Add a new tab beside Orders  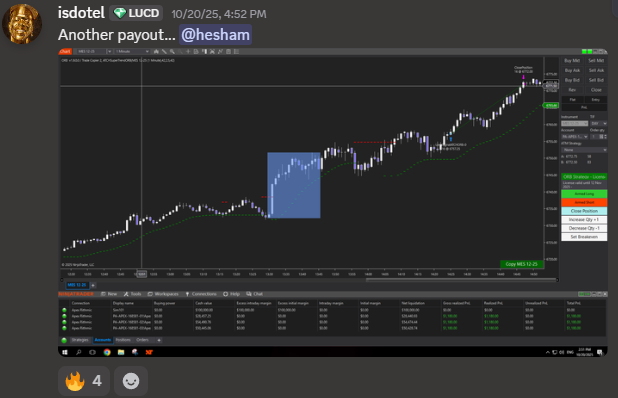(x=159, y=340)
